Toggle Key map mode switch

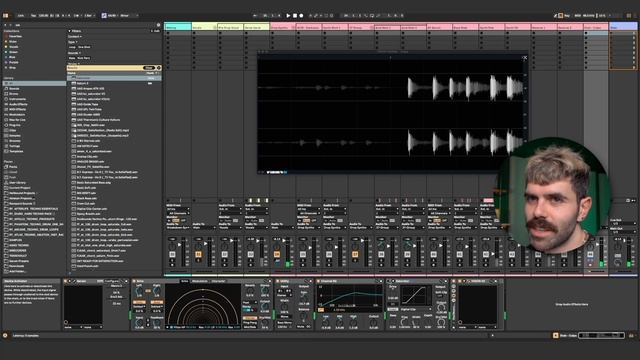point(567,16)
